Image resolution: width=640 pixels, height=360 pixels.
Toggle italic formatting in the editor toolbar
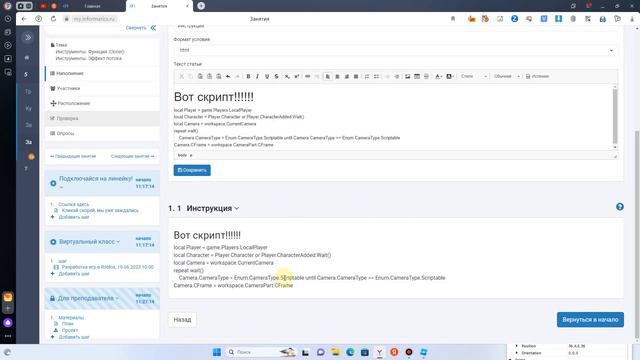coord(258,76)
